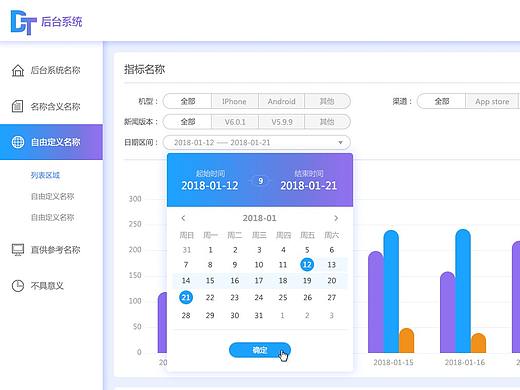520x390 pixels.
Task: Pick highlighted day 12 in calendar
Action: point(307,265)
